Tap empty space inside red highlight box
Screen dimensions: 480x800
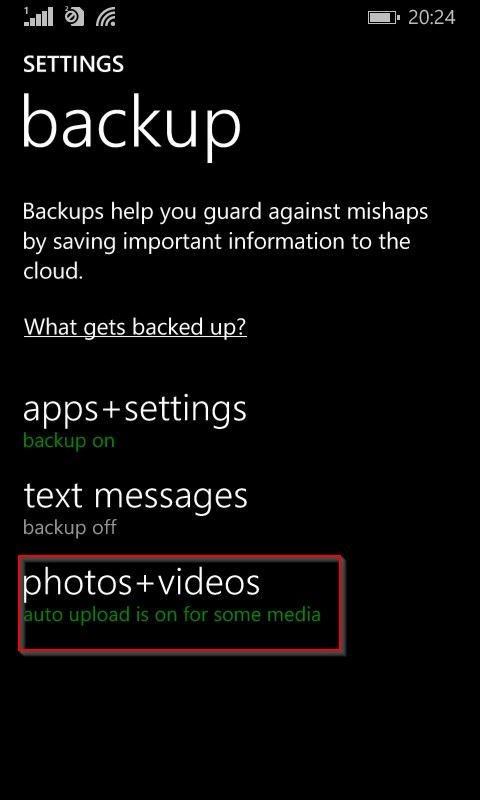(179, 637)
